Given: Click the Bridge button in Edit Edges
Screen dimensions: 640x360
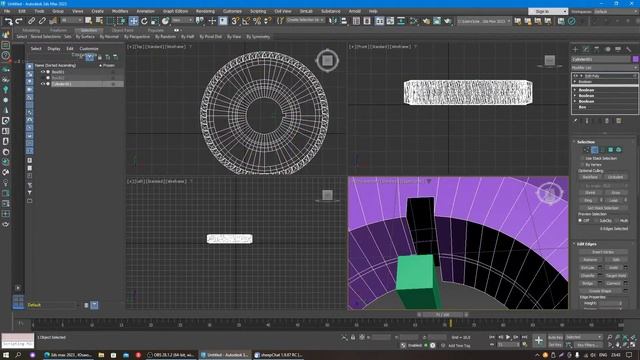Looking at the screenshot, I should pyautogui.click(x=588, y=283).
